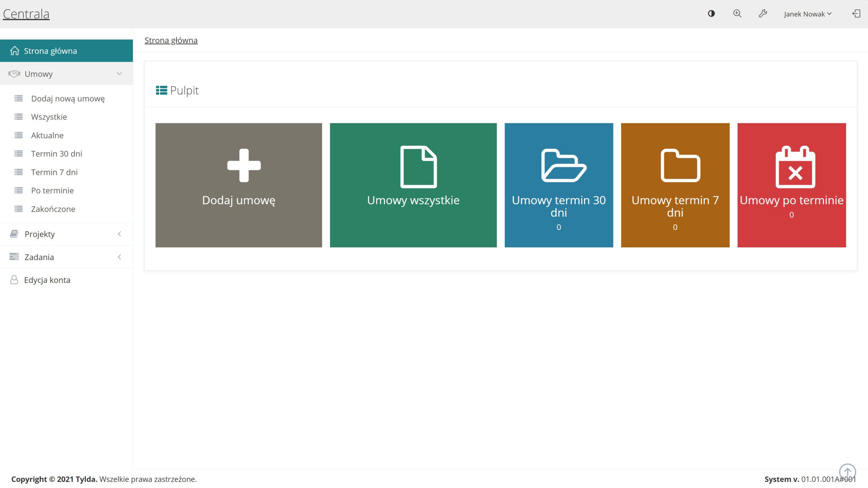
Task: Click the Centrala logo link
Action: 26,14
